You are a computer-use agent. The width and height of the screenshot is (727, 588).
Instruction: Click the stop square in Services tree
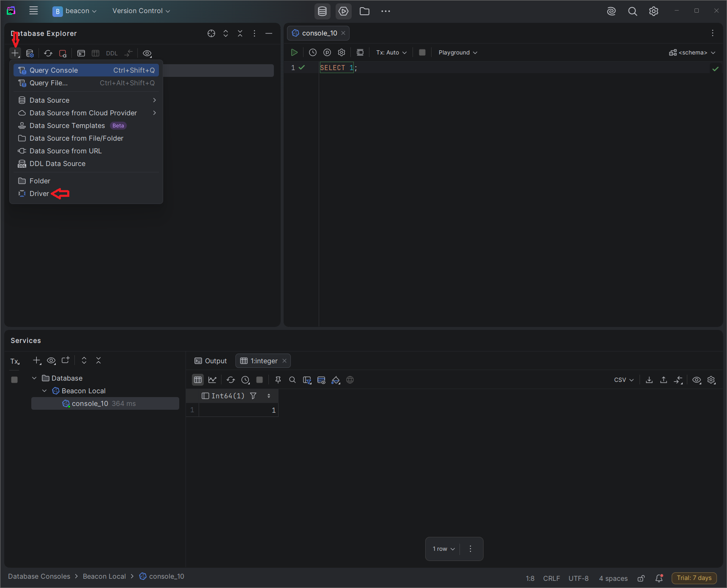pos(14,380)
